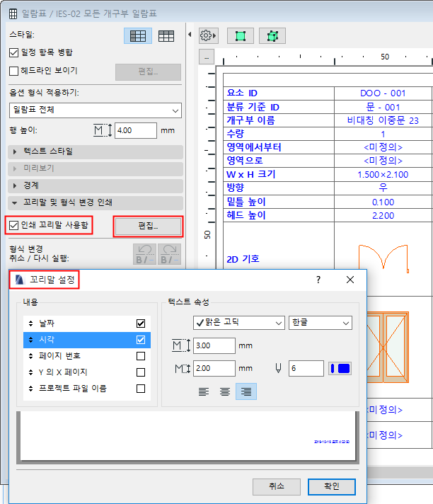
Task: Align footer text left
Action: [204, 391]
